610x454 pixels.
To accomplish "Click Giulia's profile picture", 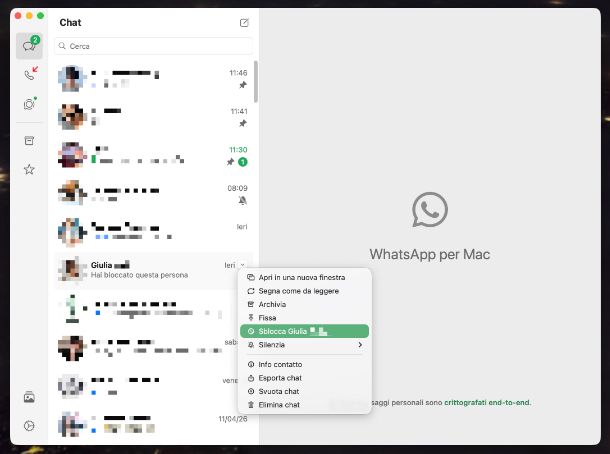I will [71, 269].
